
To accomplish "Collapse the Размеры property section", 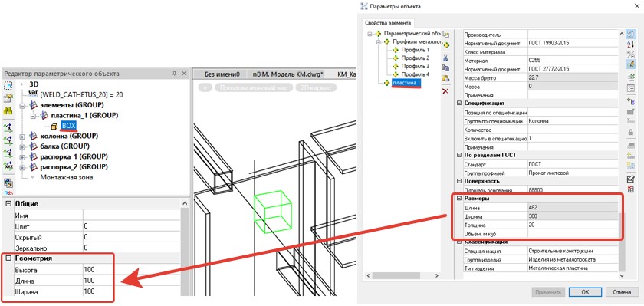I will pyautogui.click(x=459, y=199).
